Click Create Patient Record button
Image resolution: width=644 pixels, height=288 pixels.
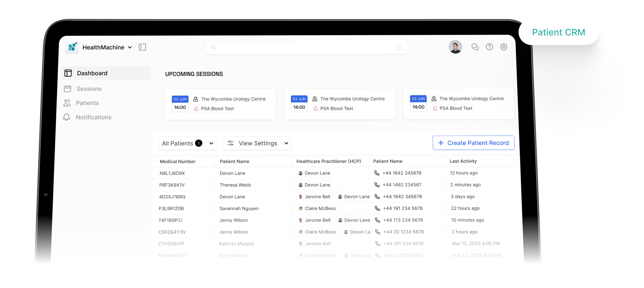[474, 143]
